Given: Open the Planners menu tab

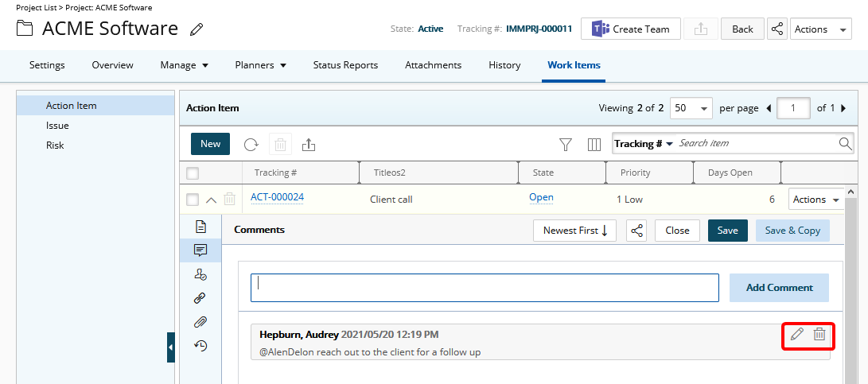Looking at the screenshot, I should (x=260, y=65).
